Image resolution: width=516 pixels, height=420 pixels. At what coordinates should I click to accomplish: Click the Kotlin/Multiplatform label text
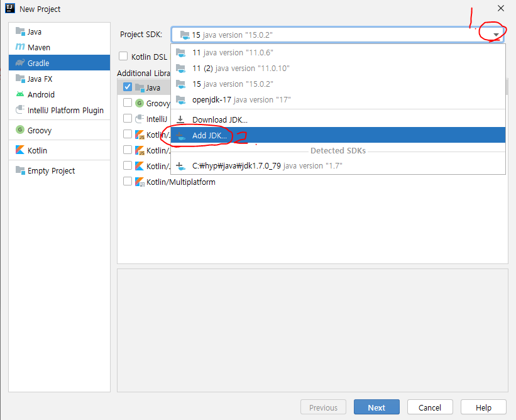point(180,182)
